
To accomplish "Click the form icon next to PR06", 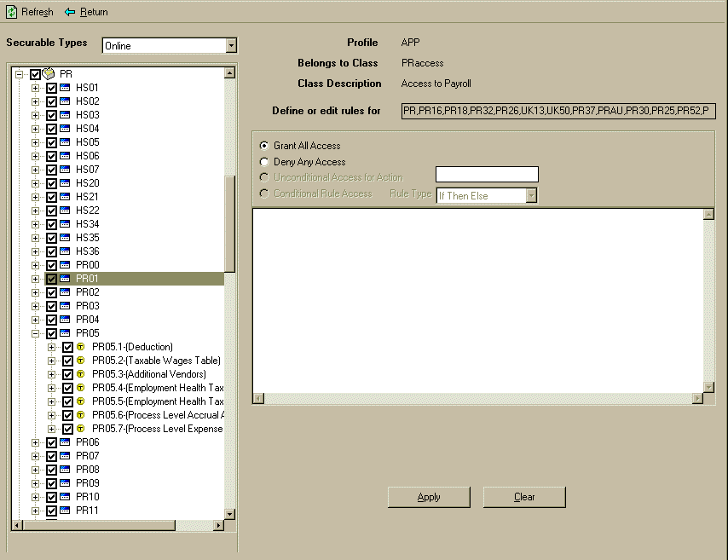I will (66, 442).
